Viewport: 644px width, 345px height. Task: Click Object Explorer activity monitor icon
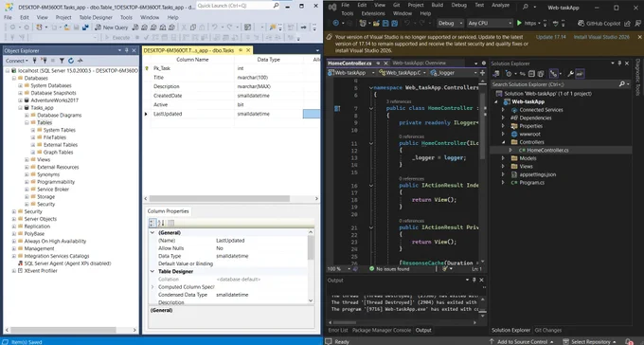click(x=80, y=61)
